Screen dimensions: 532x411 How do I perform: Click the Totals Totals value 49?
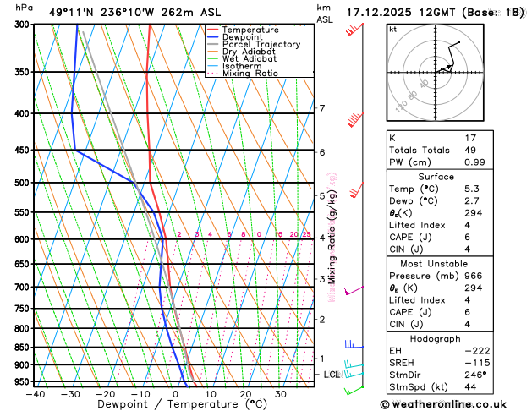click(470, 150)
